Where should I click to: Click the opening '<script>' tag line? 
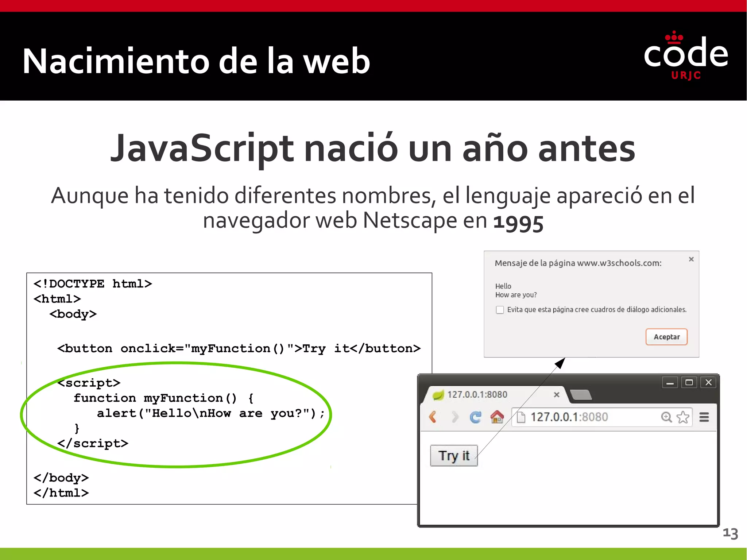pos(89,383)
